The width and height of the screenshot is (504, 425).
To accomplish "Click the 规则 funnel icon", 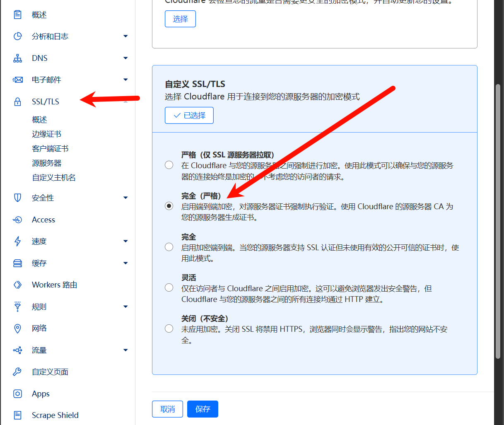I will (17, 307).
